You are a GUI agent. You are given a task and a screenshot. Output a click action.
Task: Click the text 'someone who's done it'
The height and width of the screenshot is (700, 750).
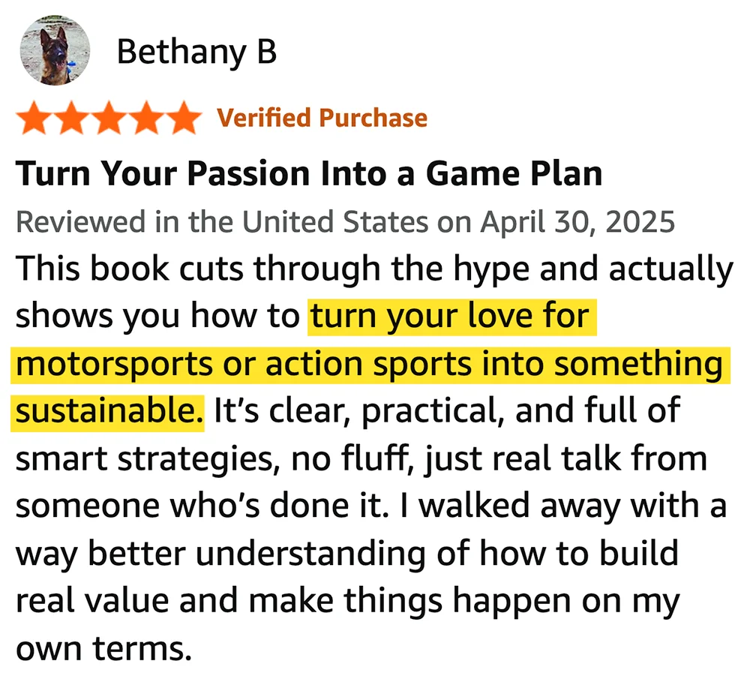point(202,506)
